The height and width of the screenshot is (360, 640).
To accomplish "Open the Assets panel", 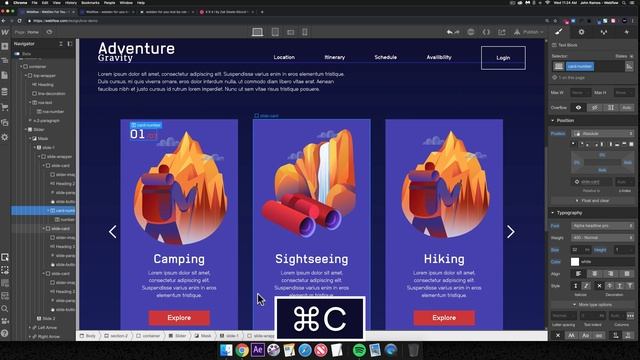I will pyautogui.click(x=5, y=122).
